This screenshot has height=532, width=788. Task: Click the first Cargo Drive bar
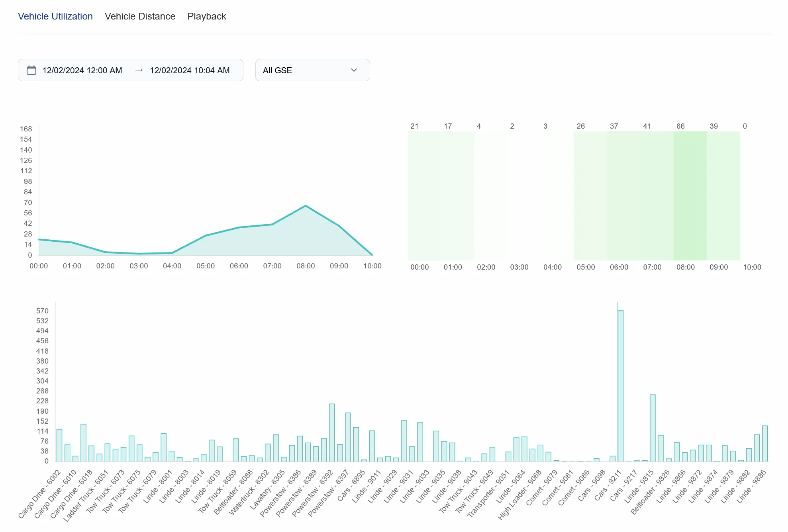(x=59, y=445)
